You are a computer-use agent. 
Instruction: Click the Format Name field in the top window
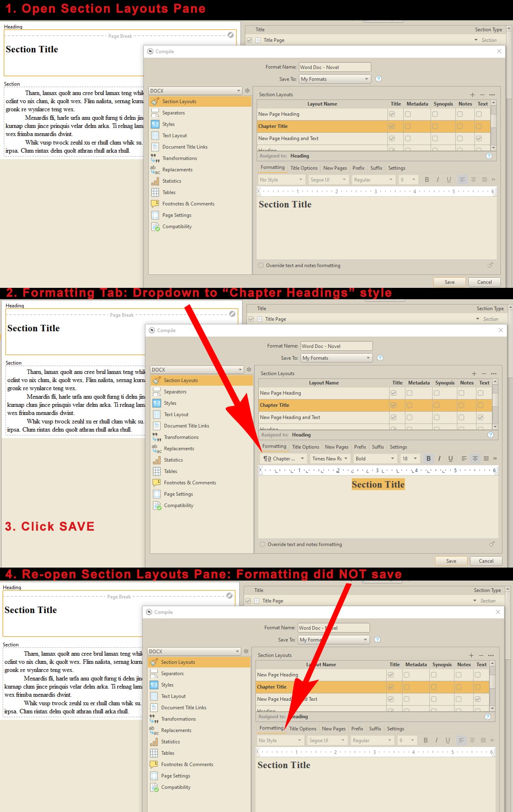pyautogui.click(x=335, y=67)
